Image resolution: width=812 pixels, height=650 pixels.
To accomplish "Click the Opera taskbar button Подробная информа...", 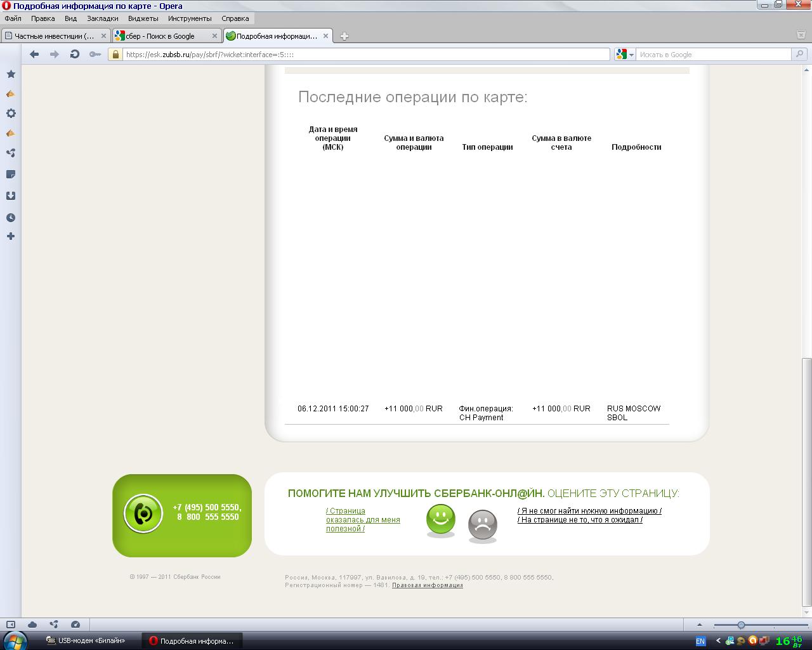I will [x=191, y=641].
